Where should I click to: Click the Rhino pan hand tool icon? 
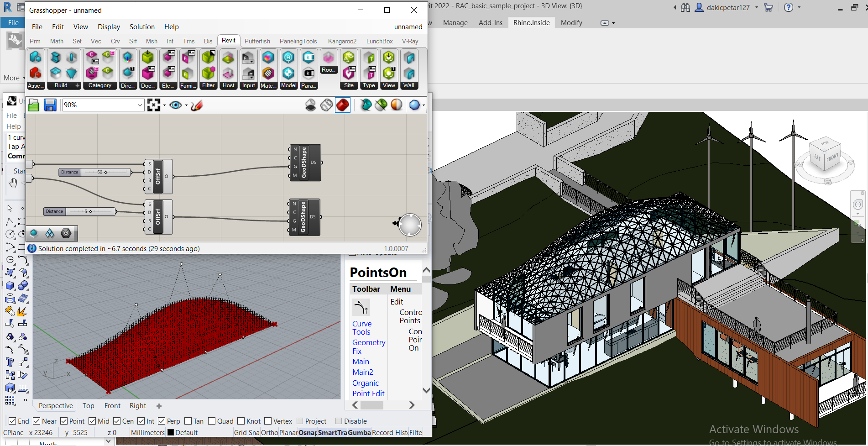[13, 183]
